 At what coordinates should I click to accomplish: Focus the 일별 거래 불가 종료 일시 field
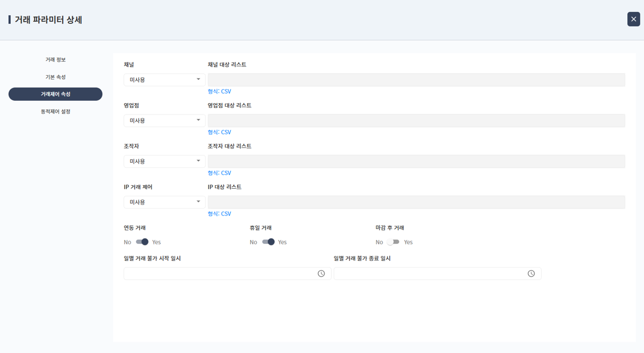(430, 274)
